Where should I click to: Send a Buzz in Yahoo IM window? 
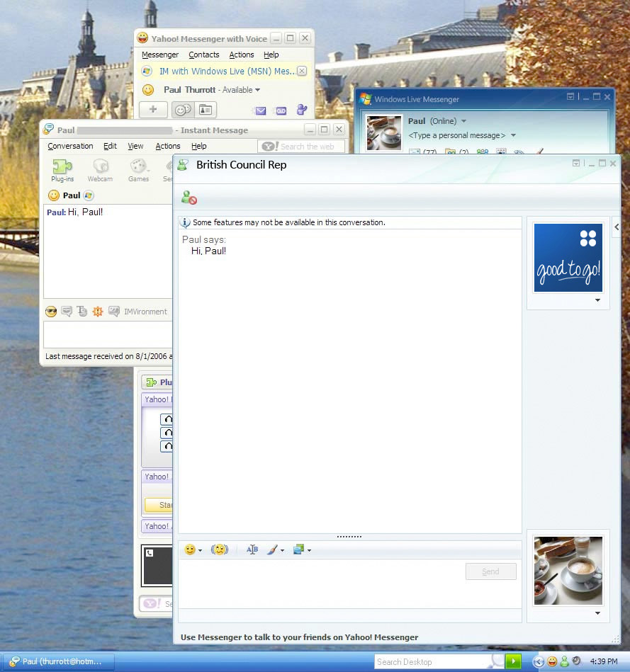tap(98, 311)
